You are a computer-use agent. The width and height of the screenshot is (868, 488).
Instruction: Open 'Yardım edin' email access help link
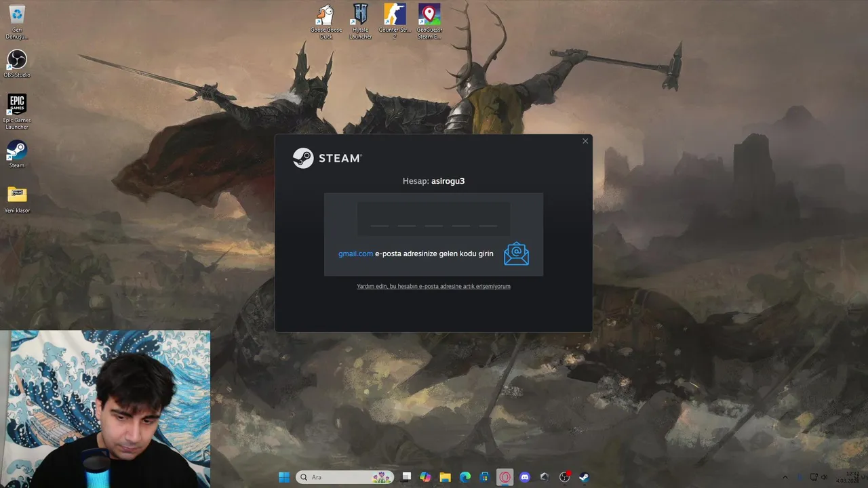point(433,286)
